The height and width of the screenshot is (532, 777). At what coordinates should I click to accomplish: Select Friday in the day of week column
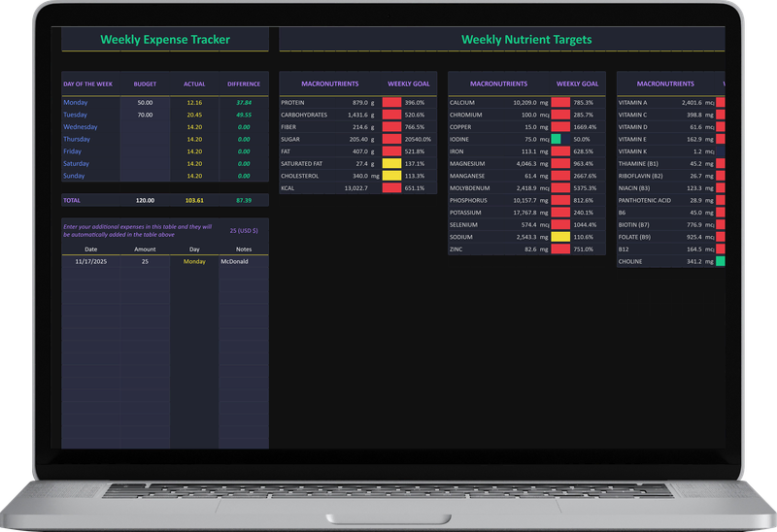pos(72,151)
